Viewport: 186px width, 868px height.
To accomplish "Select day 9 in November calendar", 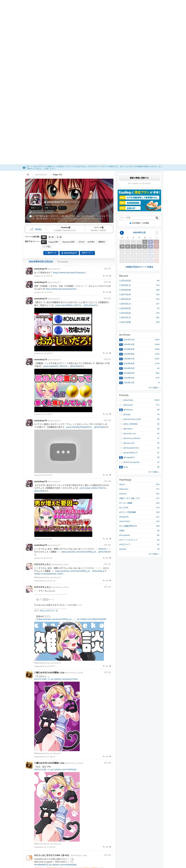I will 151,247.
